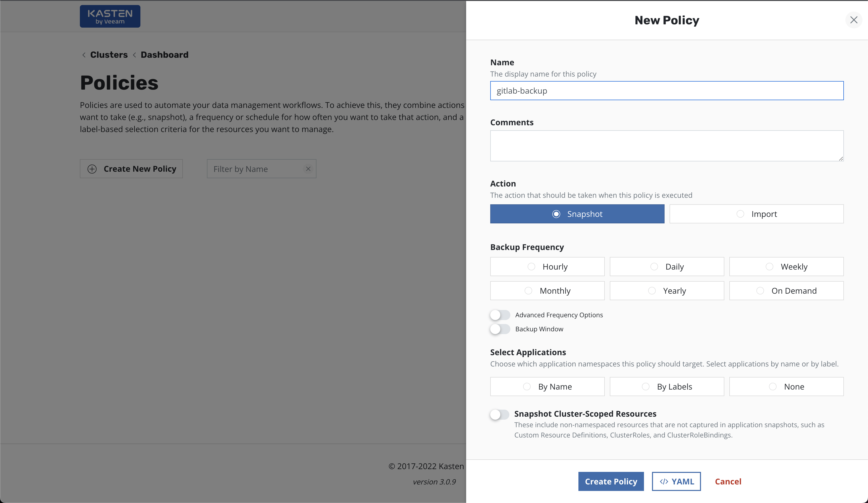Click the plus icon on Create New Policy
868x503 pixels.
point(92,169)
